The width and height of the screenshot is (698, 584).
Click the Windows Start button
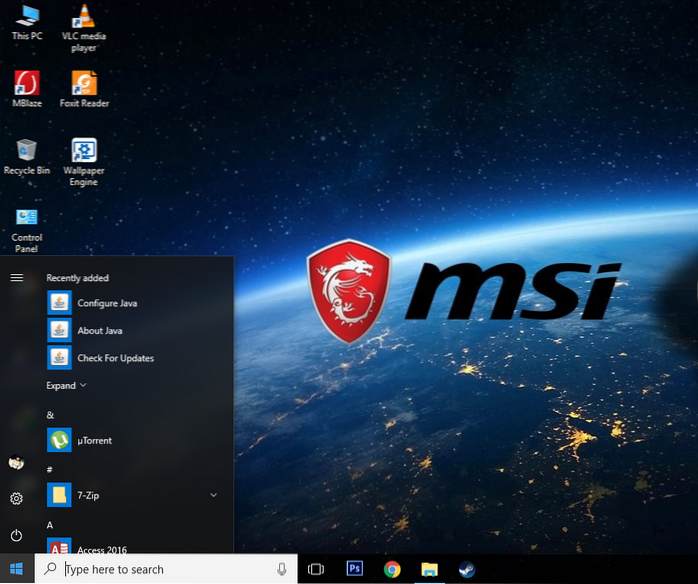click(16, 569)
